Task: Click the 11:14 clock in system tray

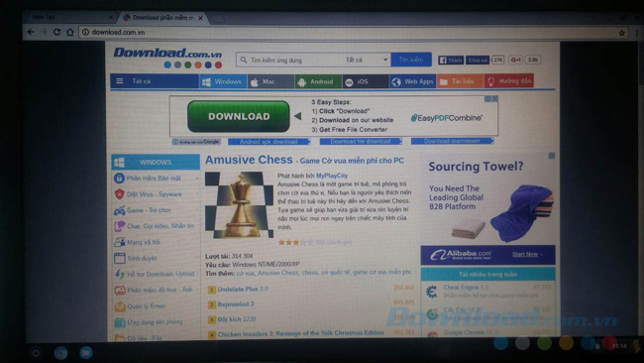Action: point(619,346)
